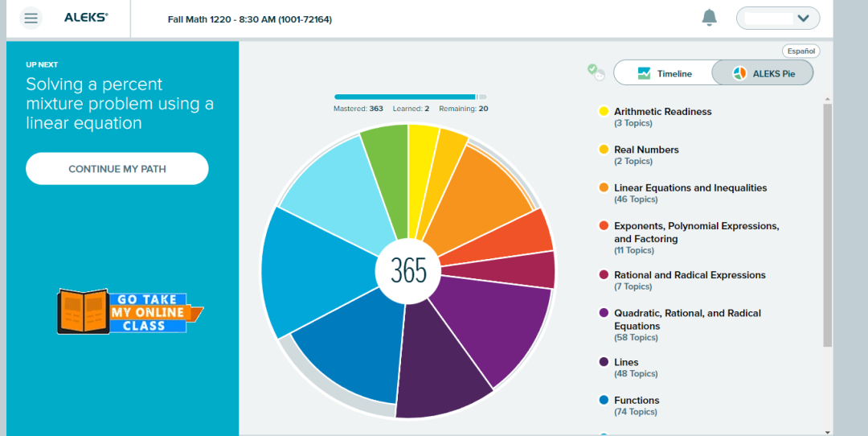This screenshot has width=868, height=436.
Task: Open Rational and Radical Expressions category
Action: point(690,275)
